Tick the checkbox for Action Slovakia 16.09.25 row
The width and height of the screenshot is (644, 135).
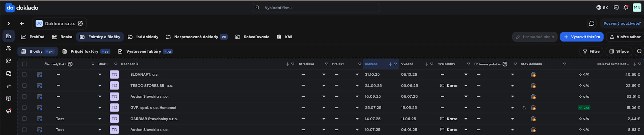coord(24,97)
